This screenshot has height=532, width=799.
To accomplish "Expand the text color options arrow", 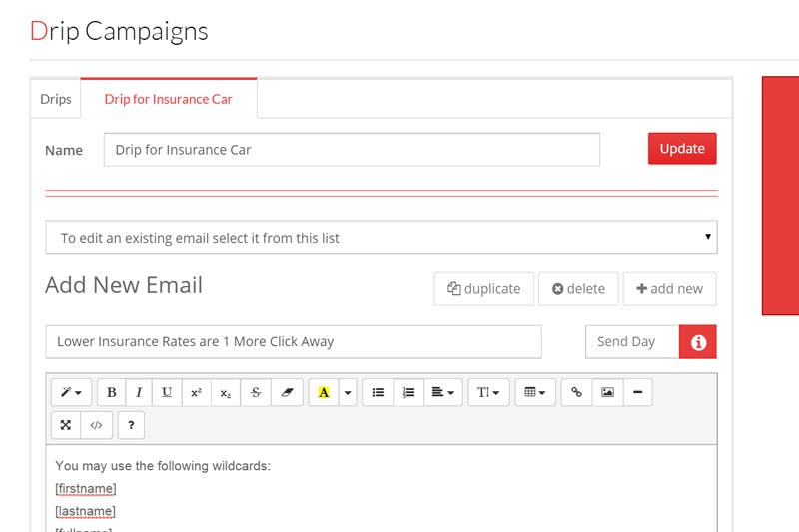I will (348, 392).
